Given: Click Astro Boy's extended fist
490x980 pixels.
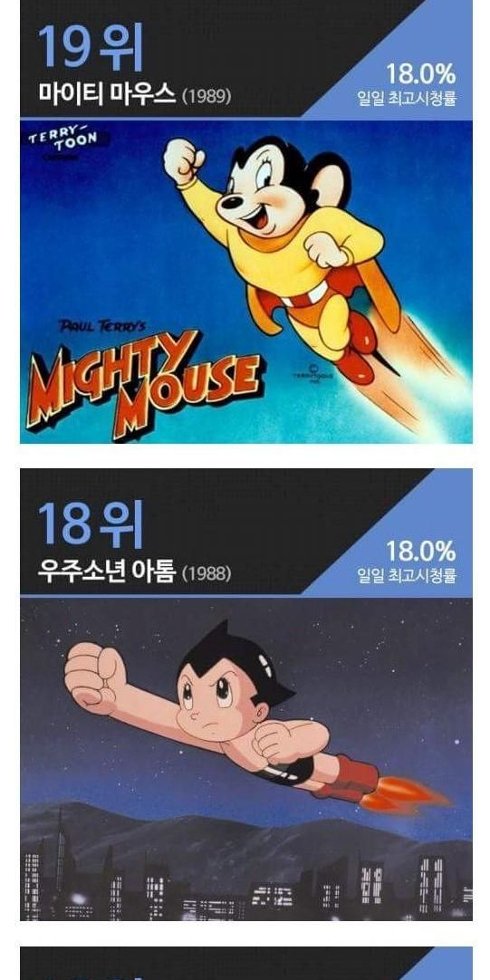Looking at the screenshot, I should tap(96, 678).
